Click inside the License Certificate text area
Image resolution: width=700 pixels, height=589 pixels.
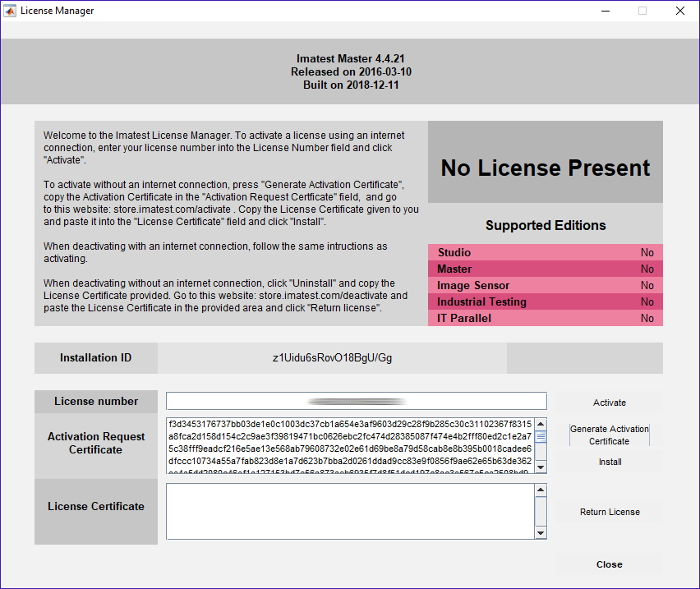(x=350, y=511)
